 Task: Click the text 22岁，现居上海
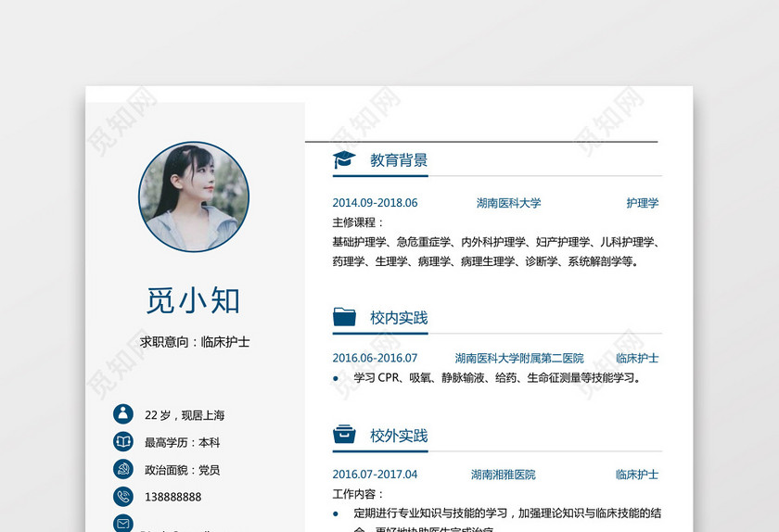tap(185, 415)
